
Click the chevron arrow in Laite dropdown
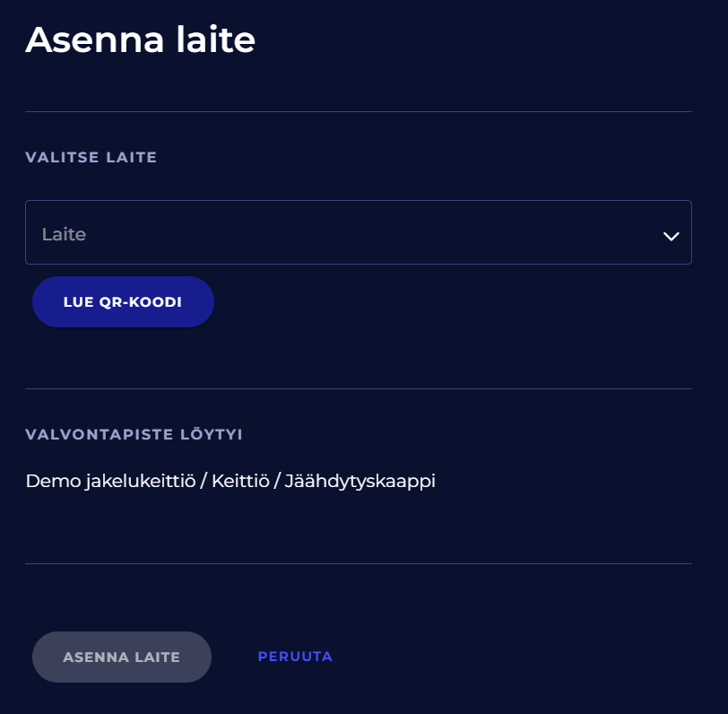[670, 235]
